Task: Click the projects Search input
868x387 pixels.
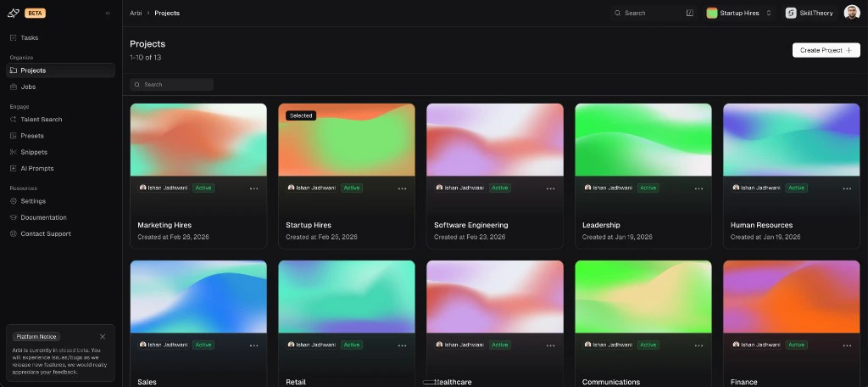Action: point(171,84)
